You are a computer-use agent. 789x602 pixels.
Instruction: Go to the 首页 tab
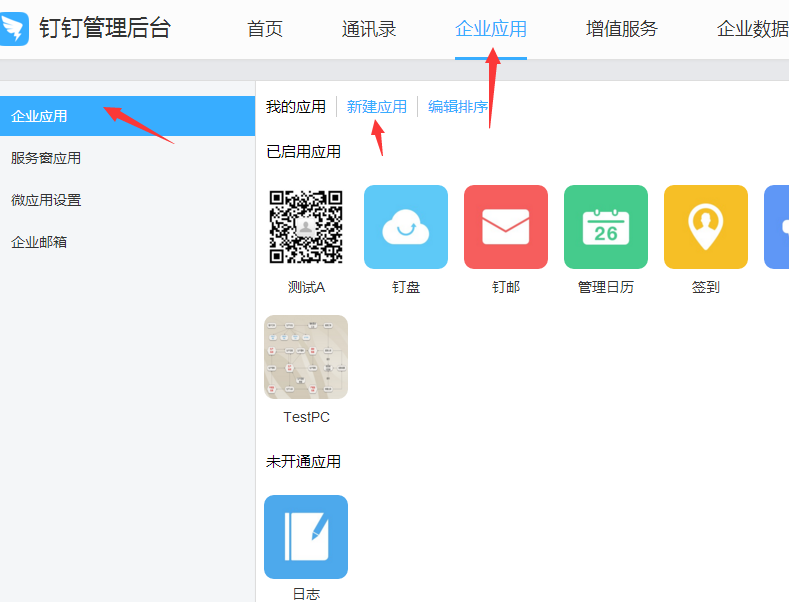265,29
